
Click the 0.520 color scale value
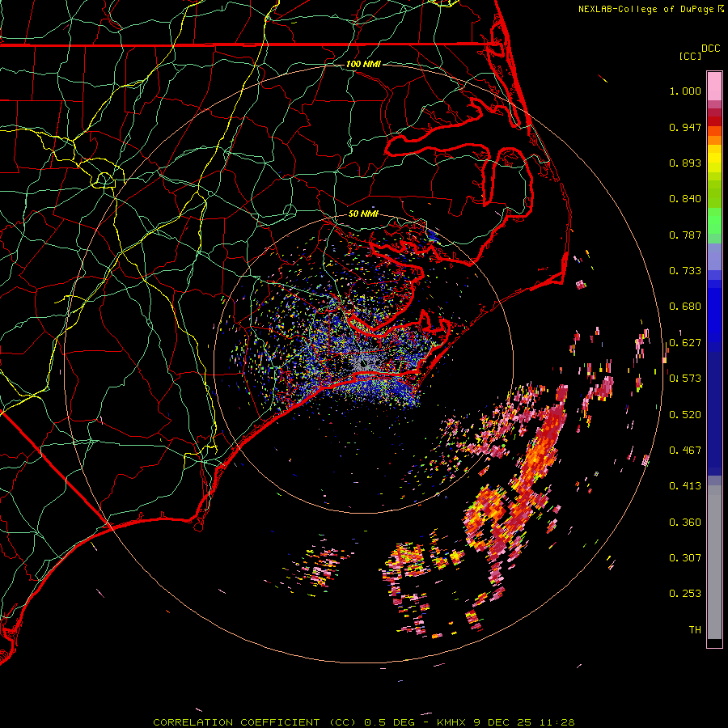coord(685,415)
